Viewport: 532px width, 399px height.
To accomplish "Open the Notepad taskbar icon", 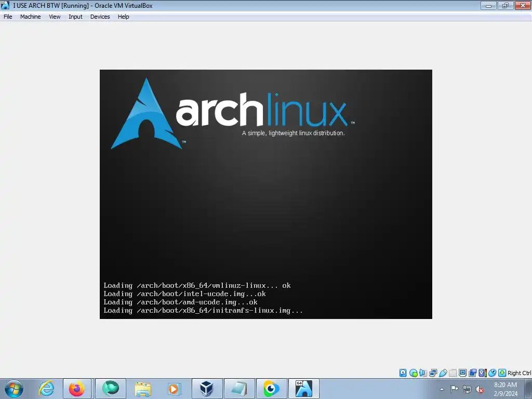I will (239, 389).
